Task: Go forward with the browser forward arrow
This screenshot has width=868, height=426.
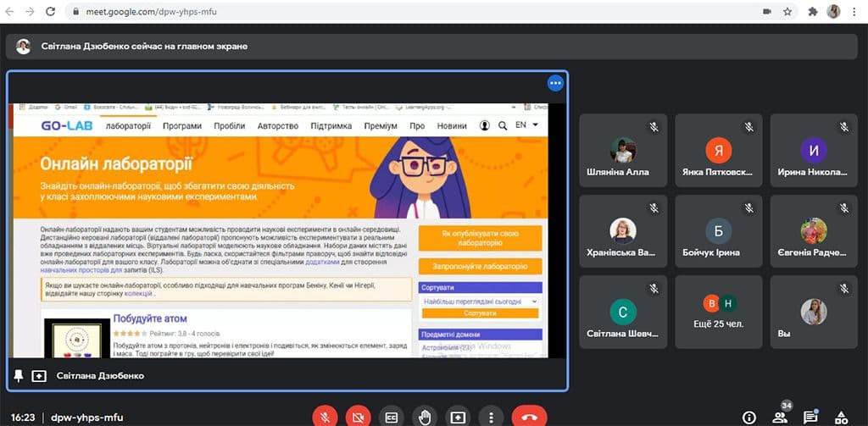Action: tap(30, 12)
